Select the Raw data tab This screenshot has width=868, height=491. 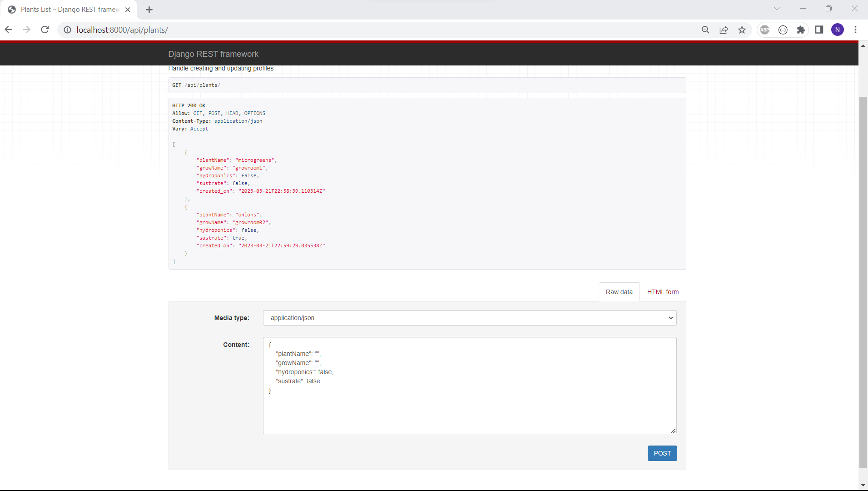[619, 292]
